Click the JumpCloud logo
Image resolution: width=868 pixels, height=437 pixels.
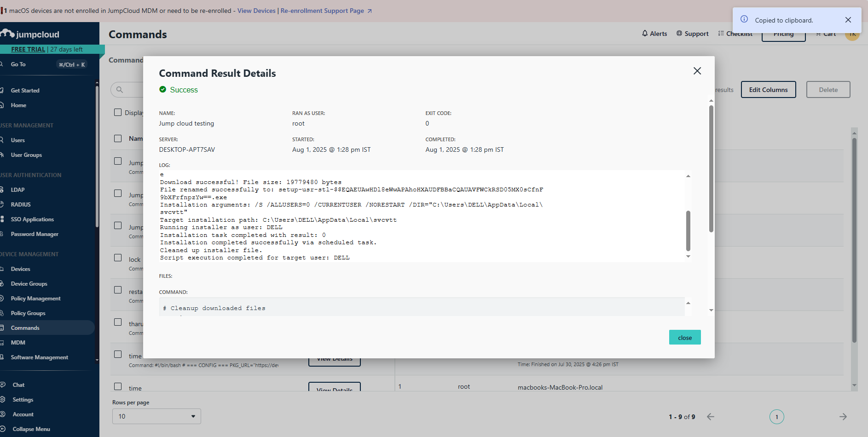tap(30, 34)
